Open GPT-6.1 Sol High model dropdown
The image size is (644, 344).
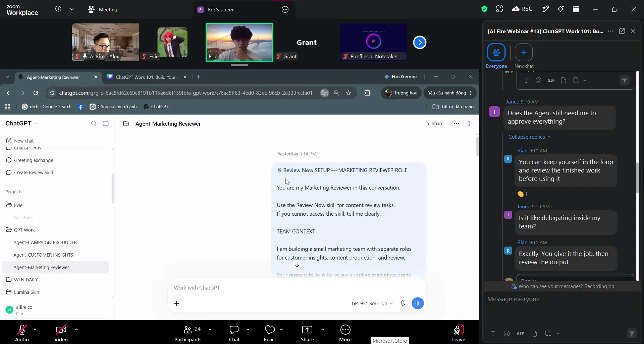click(372, 303)
